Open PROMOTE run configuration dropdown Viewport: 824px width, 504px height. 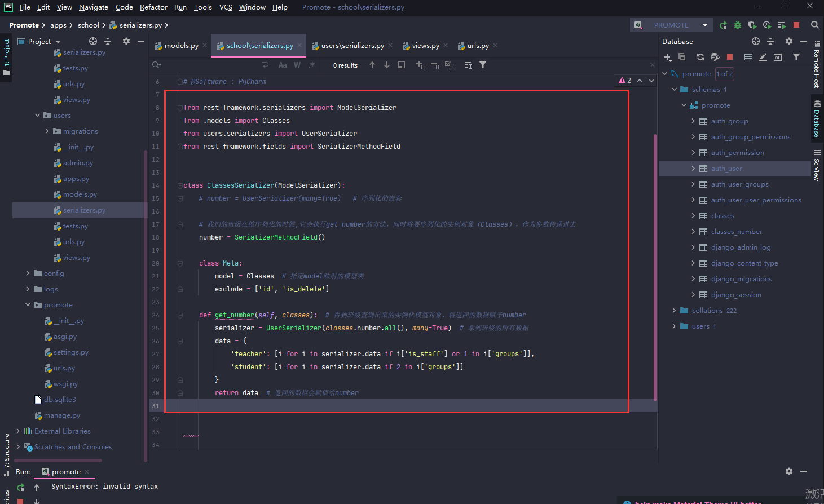[x=670, y=25]
